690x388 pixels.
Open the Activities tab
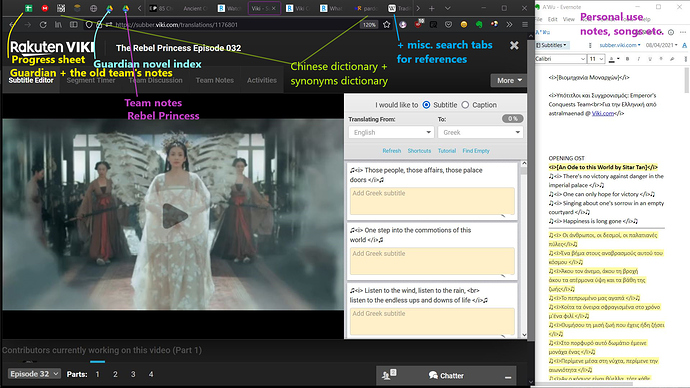262,80
